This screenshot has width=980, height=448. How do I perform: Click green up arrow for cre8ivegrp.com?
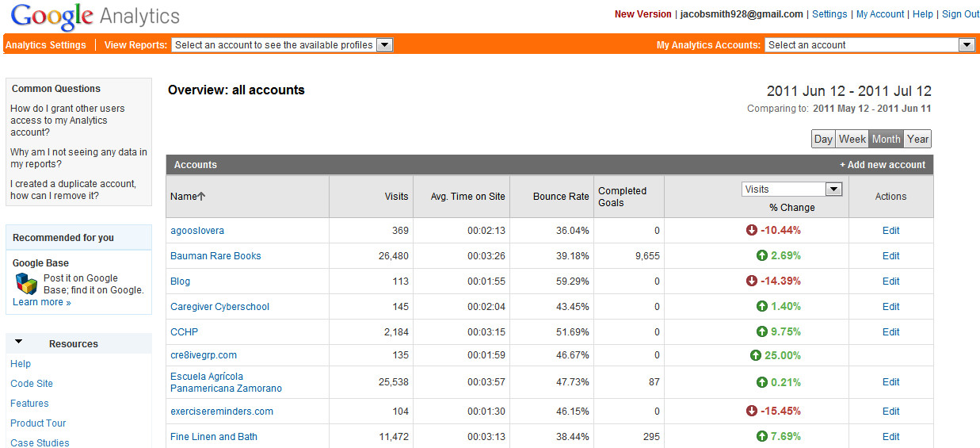click(756, 355)
